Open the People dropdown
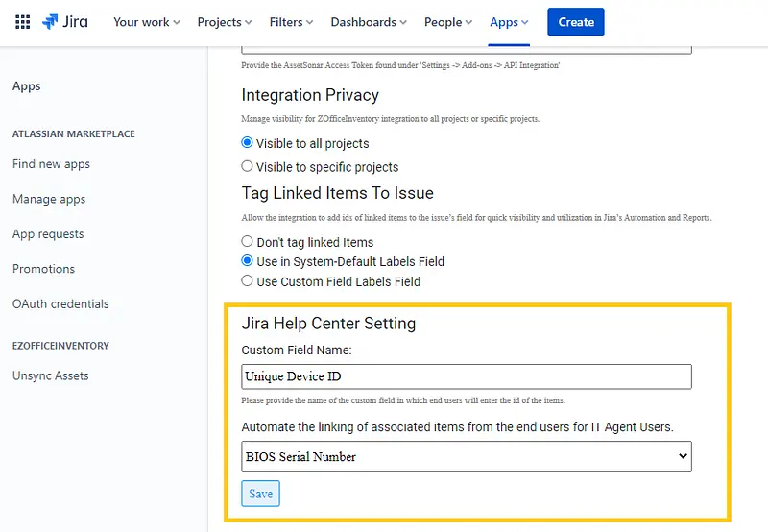The width and height of the screenshot is (768, 532). click(x=448, y=22)
